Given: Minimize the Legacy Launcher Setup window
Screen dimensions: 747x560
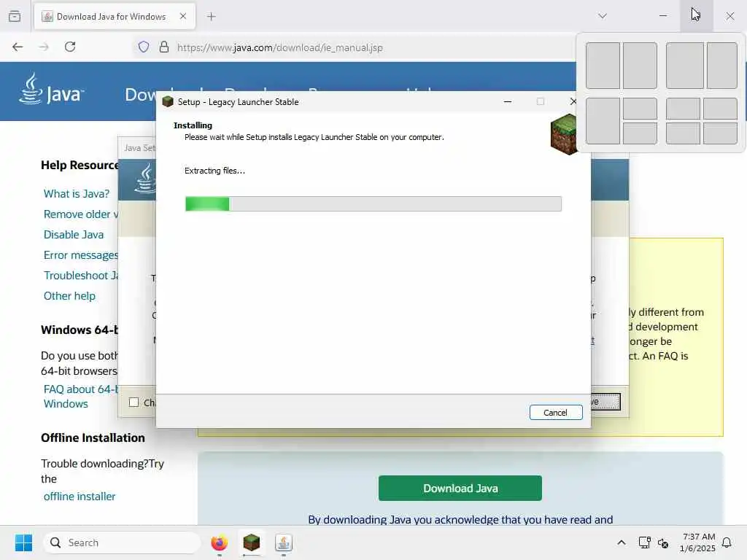Looking at the screenshot, I should click(x=508, y=101).
